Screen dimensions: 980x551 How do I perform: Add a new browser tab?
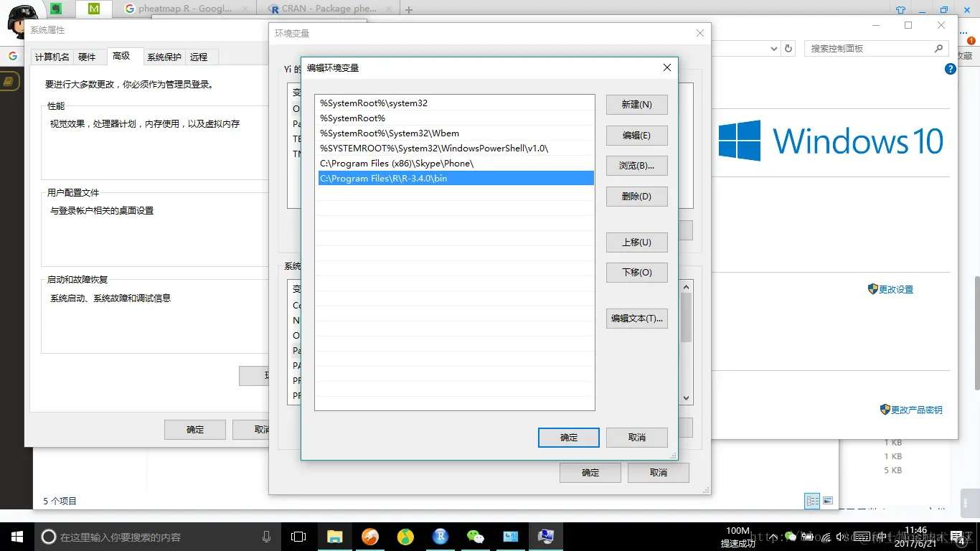pyautogui.click(x=409, y=10)
